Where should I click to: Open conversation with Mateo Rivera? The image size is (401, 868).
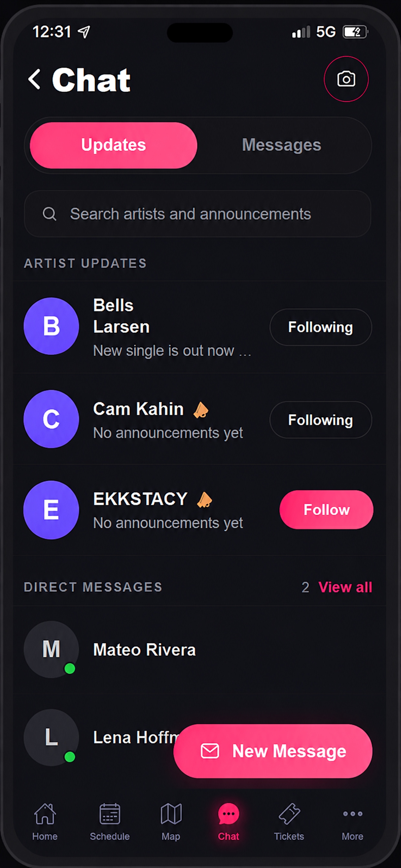pos(200,650)
